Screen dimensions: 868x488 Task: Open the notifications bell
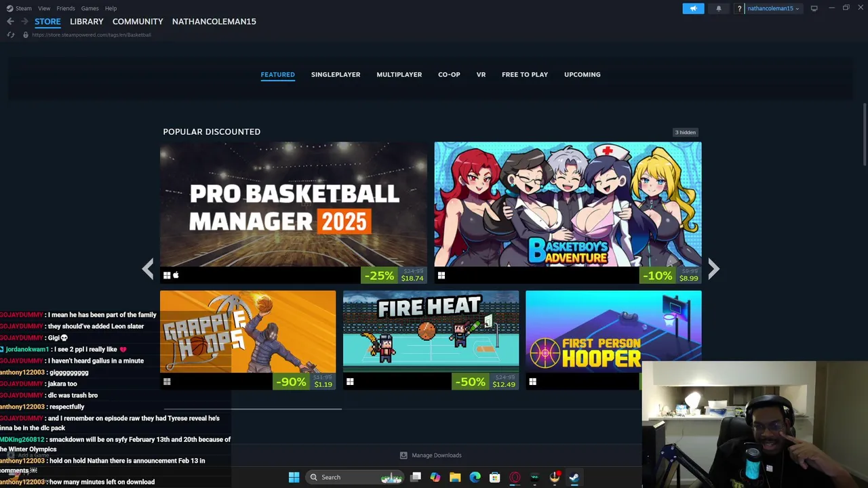pos(719,8)
